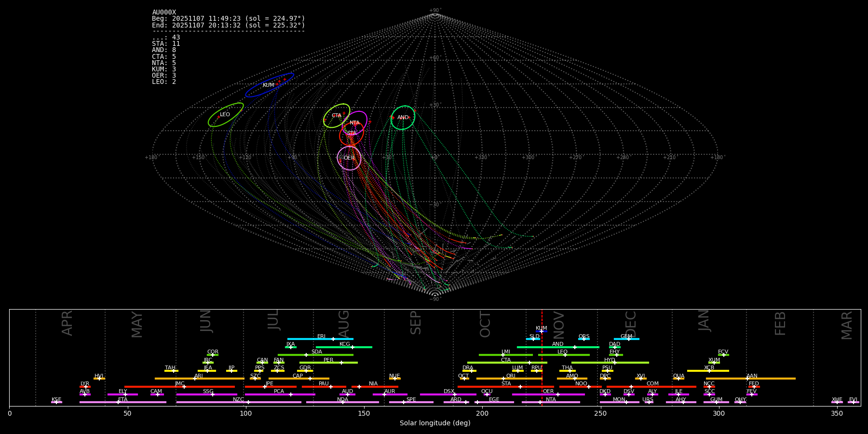Screen dimensions: 868x434
Task: Click the ORI shower bar in timeline
Action: click(x=509, y=379)
